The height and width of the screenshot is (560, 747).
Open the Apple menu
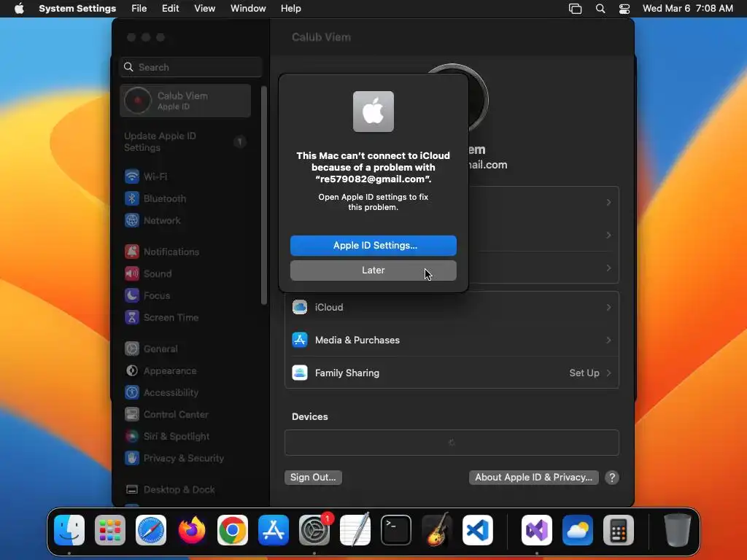pos(19,9)
